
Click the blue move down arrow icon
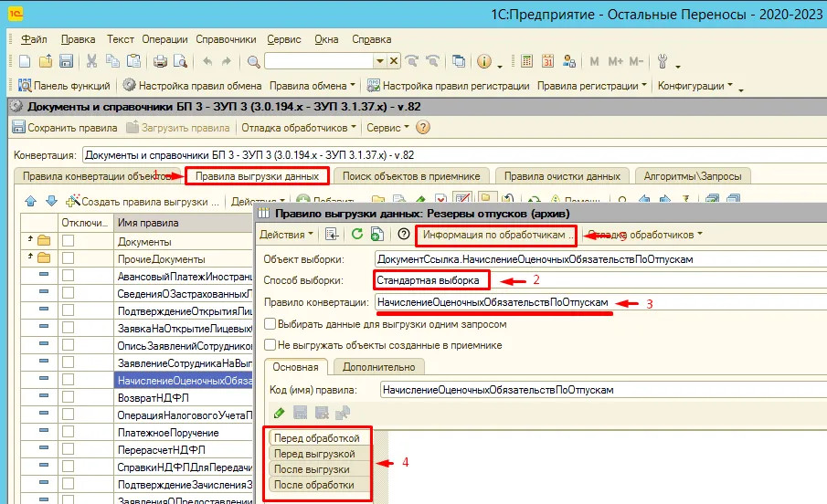[51, 201]
